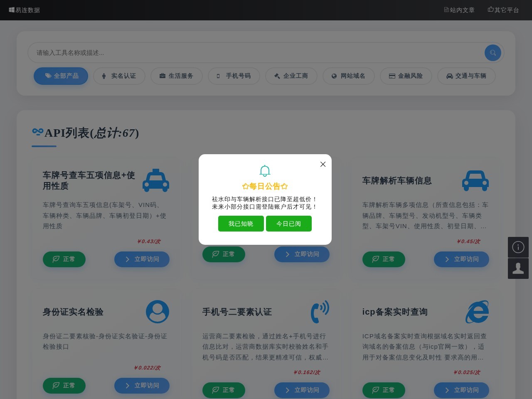Select the 实名认证 category filter
532x399 pixels.
tap(119, 76)
